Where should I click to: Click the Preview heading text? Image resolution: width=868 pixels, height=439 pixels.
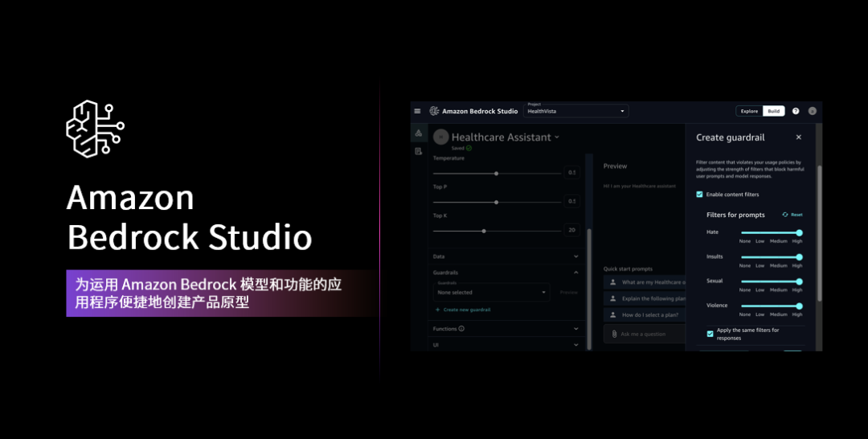[615, 166]
